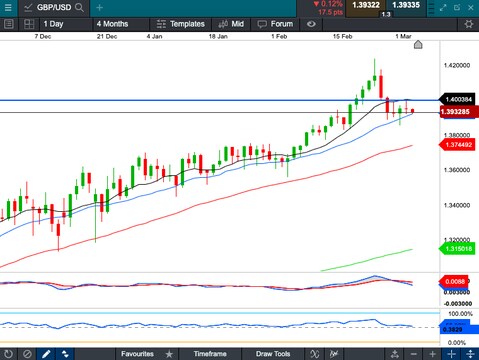Click the 1.340000 price axis label
This screenshot has width=479, height=360.
457,205
